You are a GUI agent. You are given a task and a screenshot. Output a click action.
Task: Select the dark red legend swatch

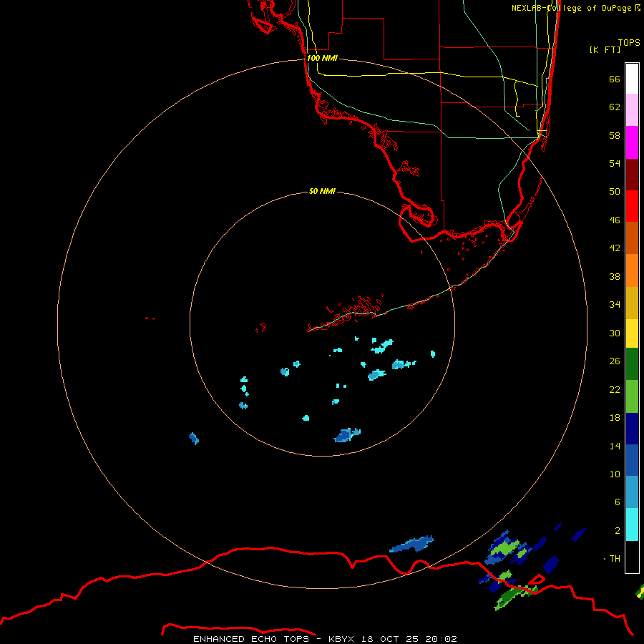[x=632, y=174]
